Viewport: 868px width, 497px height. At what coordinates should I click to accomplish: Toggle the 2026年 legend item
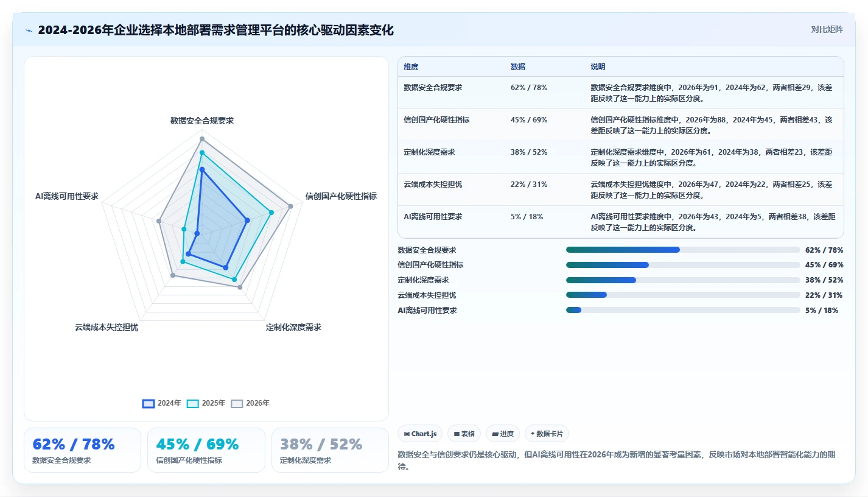click(250, 403)
